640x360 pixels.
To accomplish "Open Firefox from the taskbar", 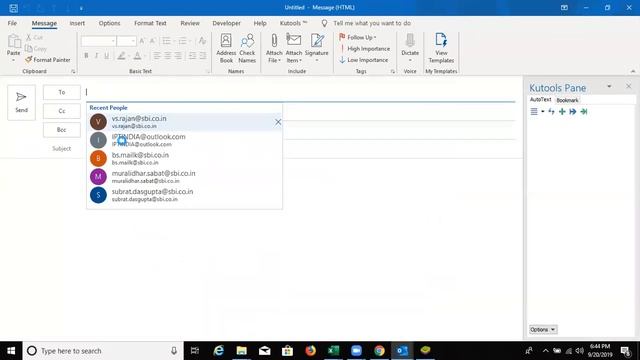I will click(311, 351).
